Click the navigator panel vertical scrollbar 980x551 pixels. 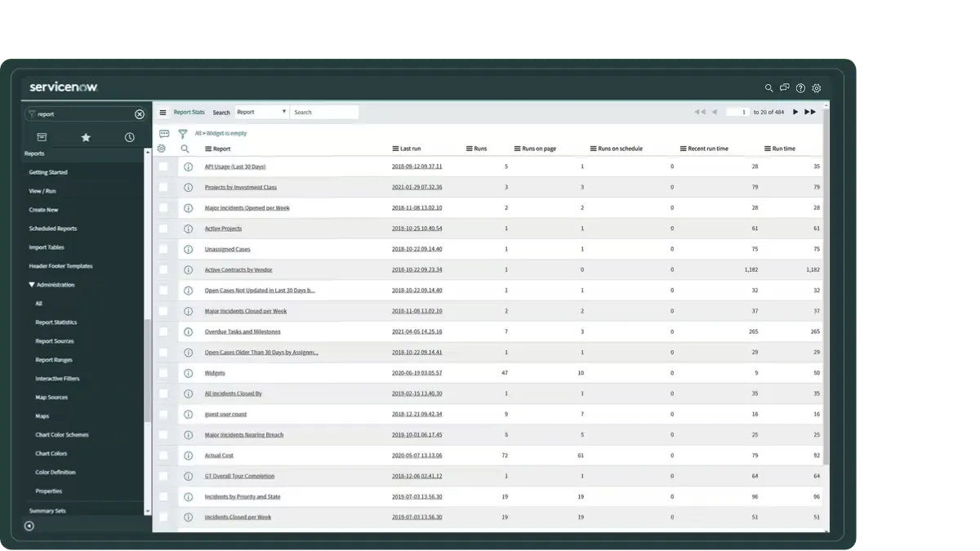148,370
